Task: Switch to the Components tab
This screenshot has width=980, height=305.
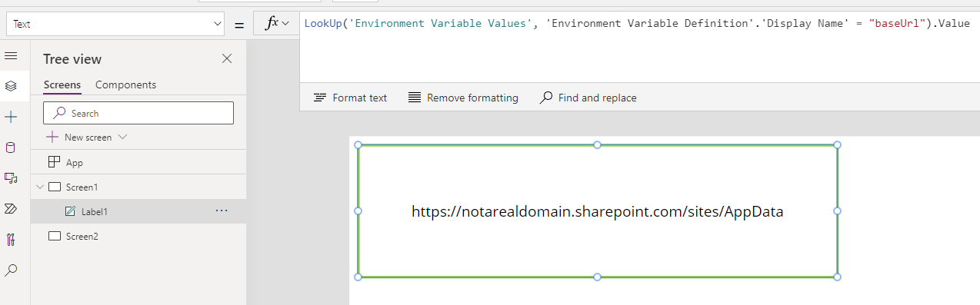Action: click(x=125, y=85)
